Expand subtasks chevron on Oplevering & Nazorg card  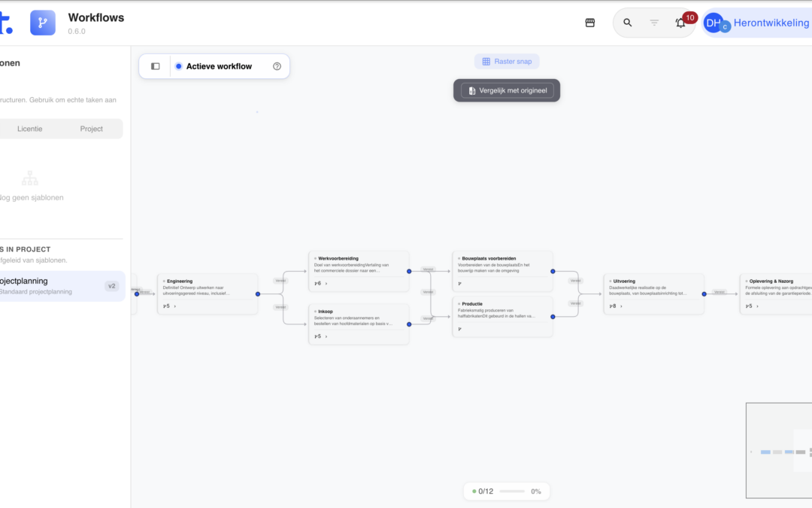[758, 306]
